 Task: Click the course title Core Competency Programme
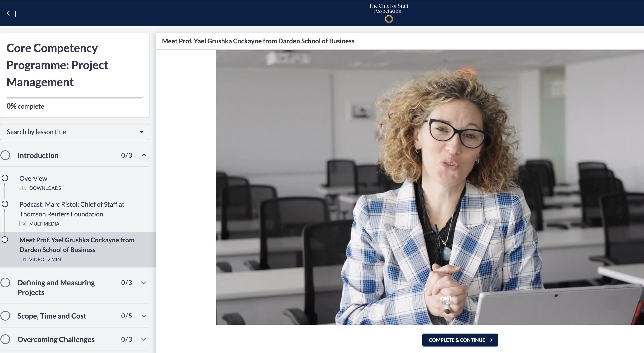point(57,65)
